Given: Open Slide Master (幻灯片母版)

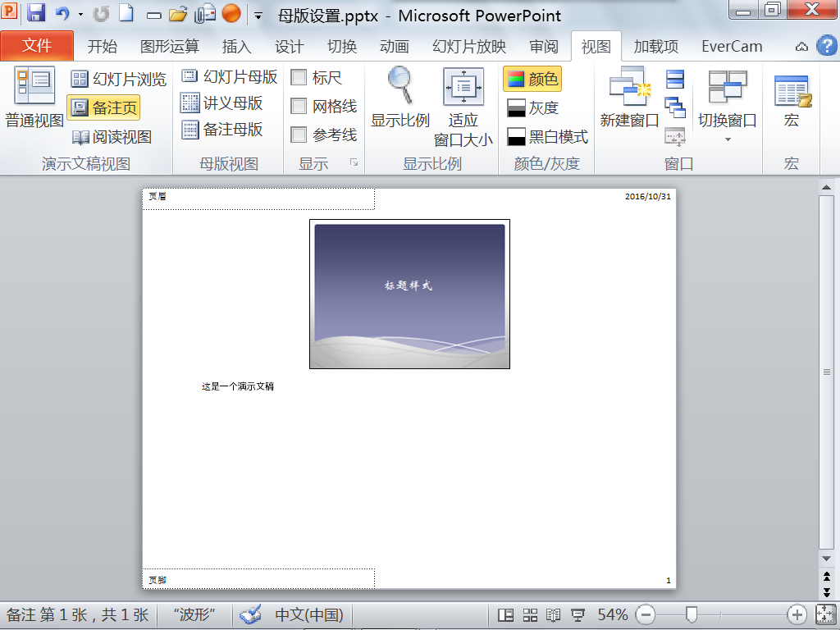Looking at the screenshot, I should pos(230,76).
